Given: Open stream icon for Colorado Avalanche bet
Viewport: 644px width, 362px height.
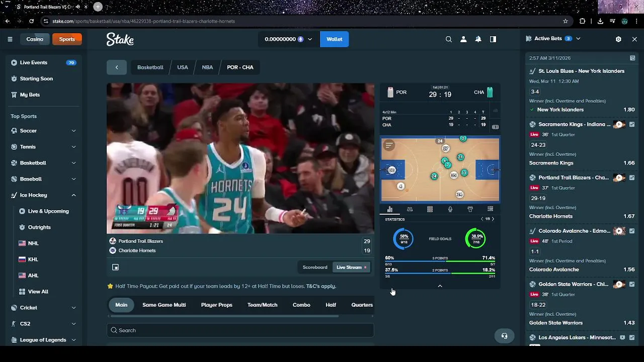Looking at the screenshot, I should [619, 231].
